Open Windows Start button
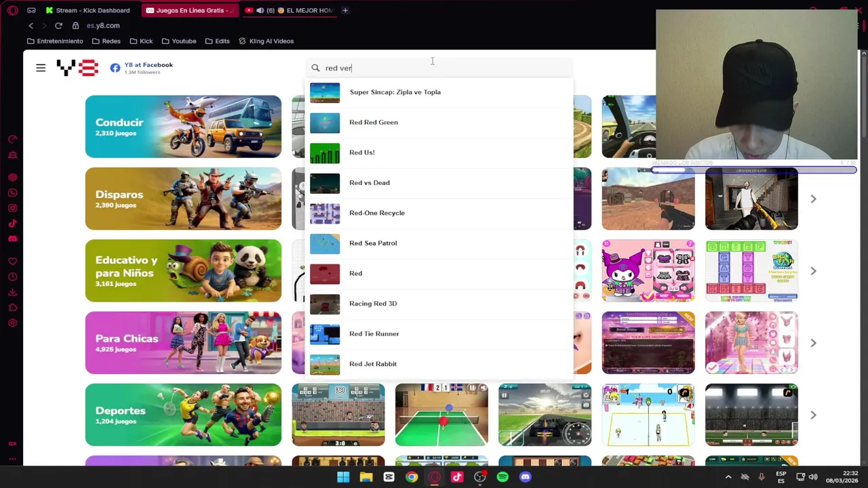868x488 pixels. pyautogui.click(x=343, y=477)
